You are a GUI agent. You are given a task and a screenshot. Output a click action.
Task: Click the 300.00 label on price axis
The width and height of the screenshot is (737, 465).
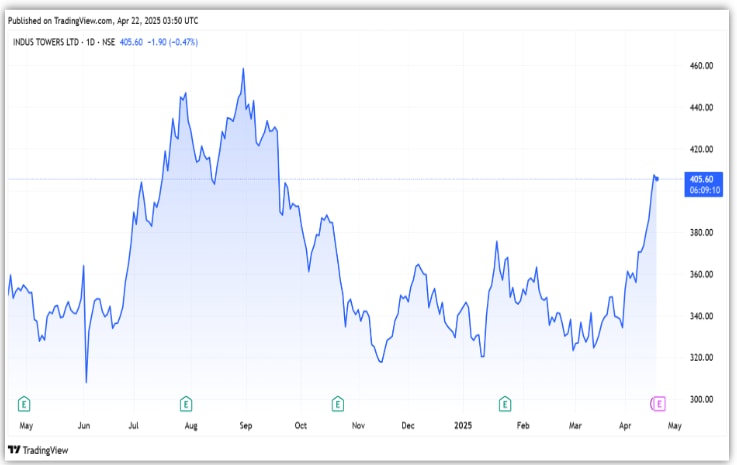coord(700,399)
